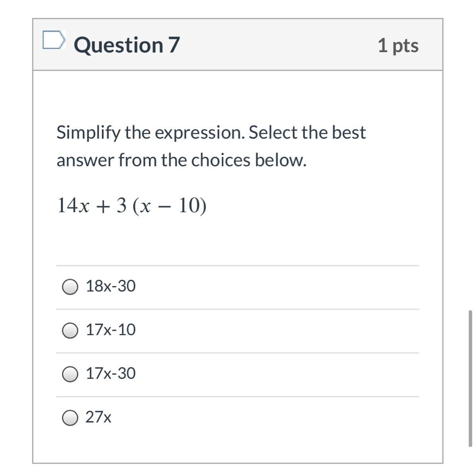Click the "answer from the choices below." line
Viewport: 476px width, 476px height.
tap(181, 160)
